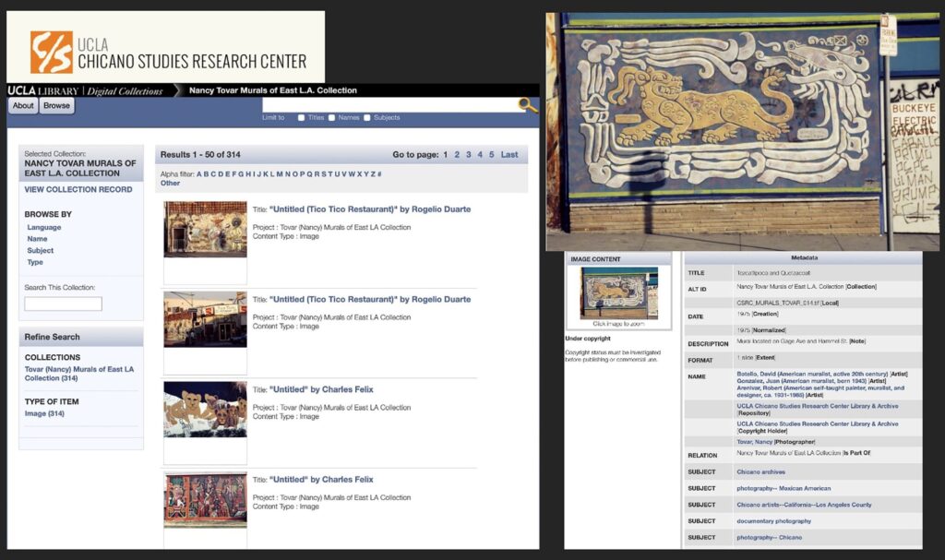
Task: Enable the Names limit checkbox
Action: [x=331, y=117]
